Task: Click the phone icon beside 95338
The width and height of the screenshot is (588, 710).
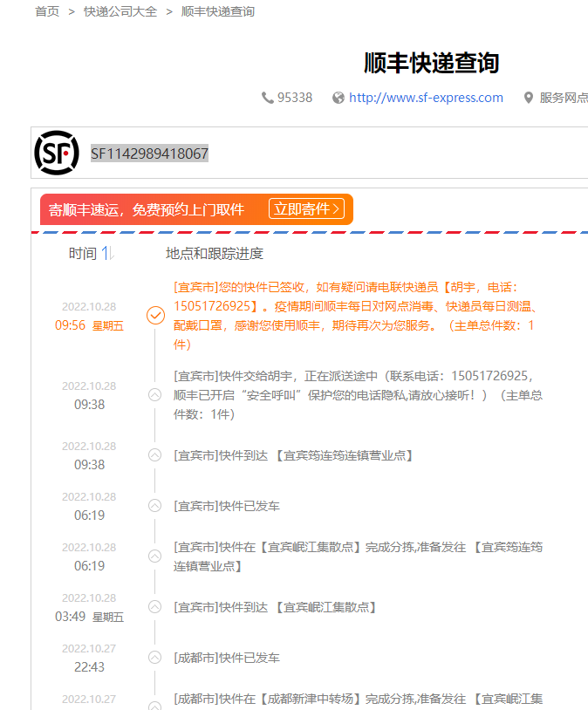Action: [268, 98]
